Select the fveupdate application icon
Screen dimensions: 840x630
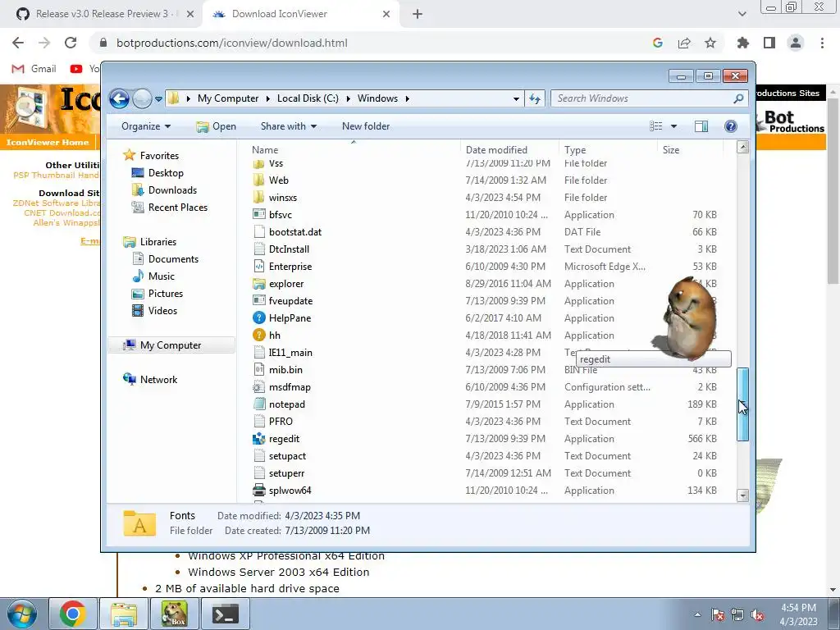pyautogui.click(x=258, y=301)
